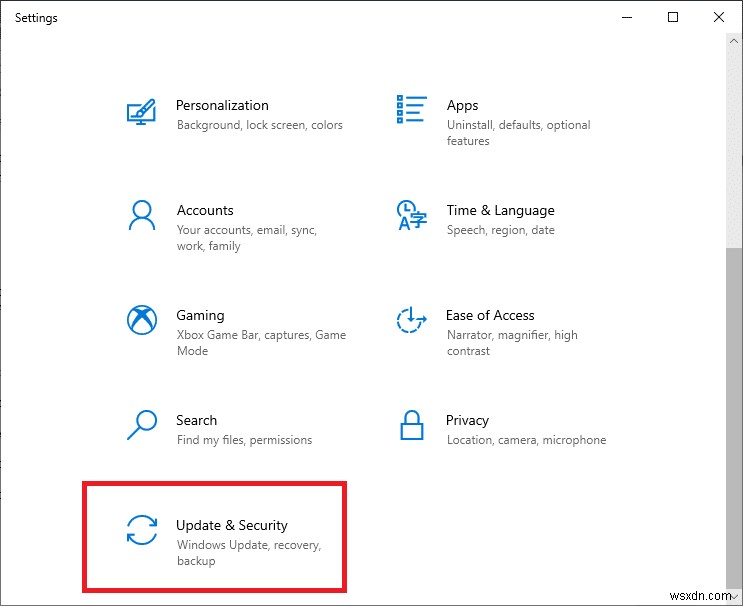Select 'Windows Update, recovery, backup' description
This screenshot has height=606, width=743.
click(x=249, y=552)
